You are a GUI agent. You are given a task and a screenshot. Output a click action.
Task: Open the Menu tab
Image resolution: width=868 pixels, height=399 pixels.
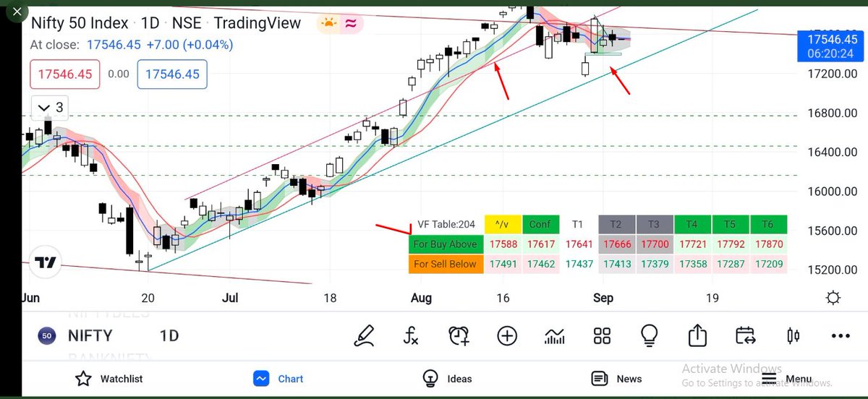tap(786, 378)
